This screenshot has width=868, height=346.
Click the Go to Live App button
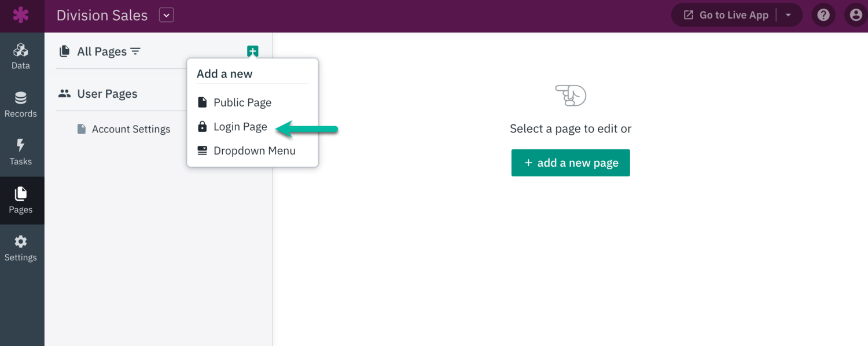coord(726,15)
